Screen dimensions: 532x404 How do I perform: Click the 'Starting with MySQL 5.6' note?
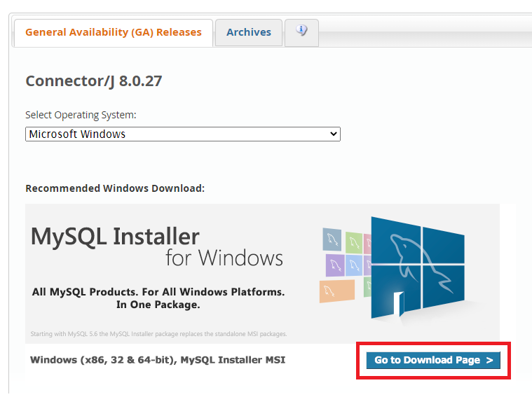[x=158, y=334]
